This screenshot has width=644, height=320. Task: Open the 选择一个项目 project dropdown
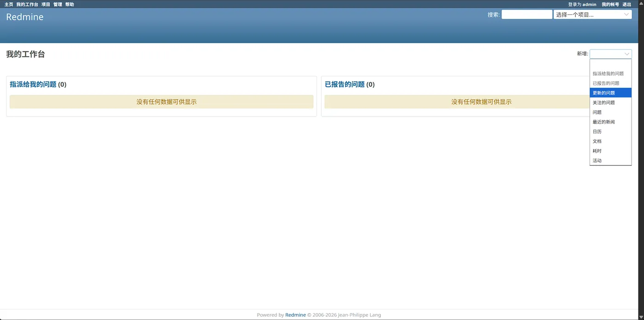pyautogui.click(x=592, y=14)
